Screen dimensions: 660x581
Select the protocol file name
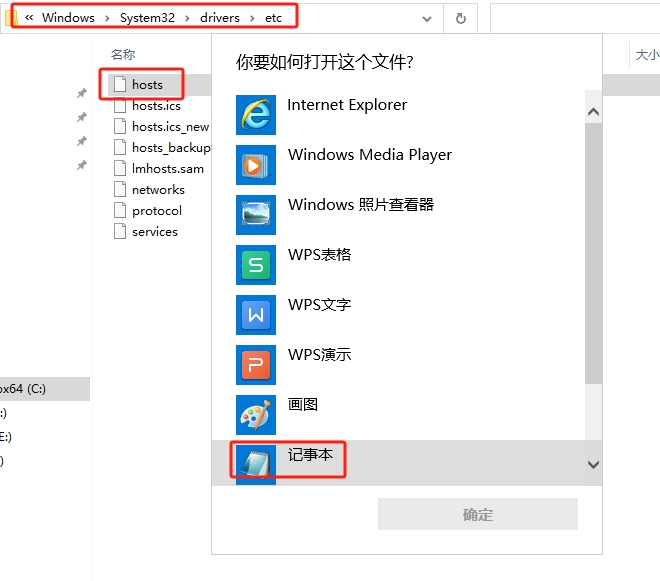click(x=157, y=211)
